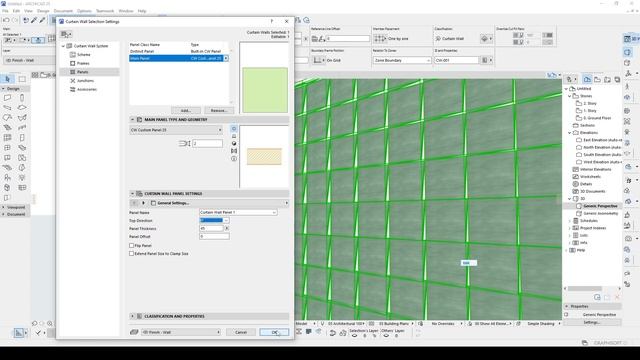Click the Panel Thickness value field
Image resolution: width=640 pixels, height=360 pixels.
[211, 228]
